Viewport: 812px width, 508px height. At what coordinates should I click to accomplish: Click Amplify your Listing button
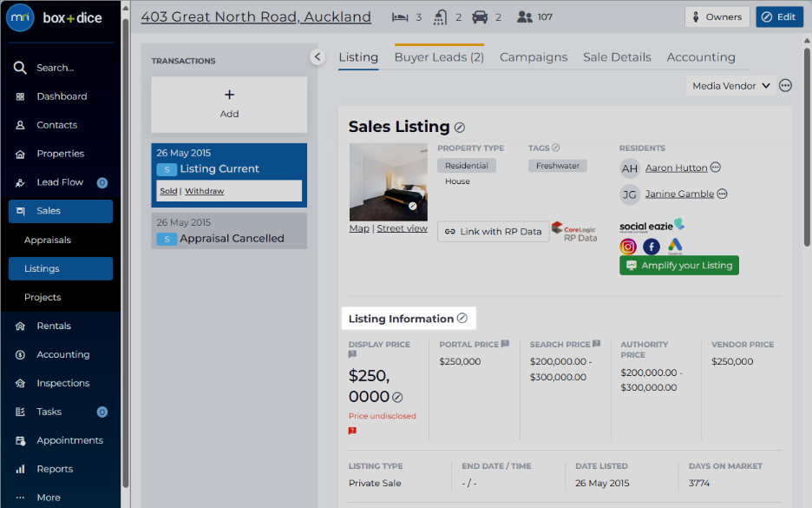[679, 266]
